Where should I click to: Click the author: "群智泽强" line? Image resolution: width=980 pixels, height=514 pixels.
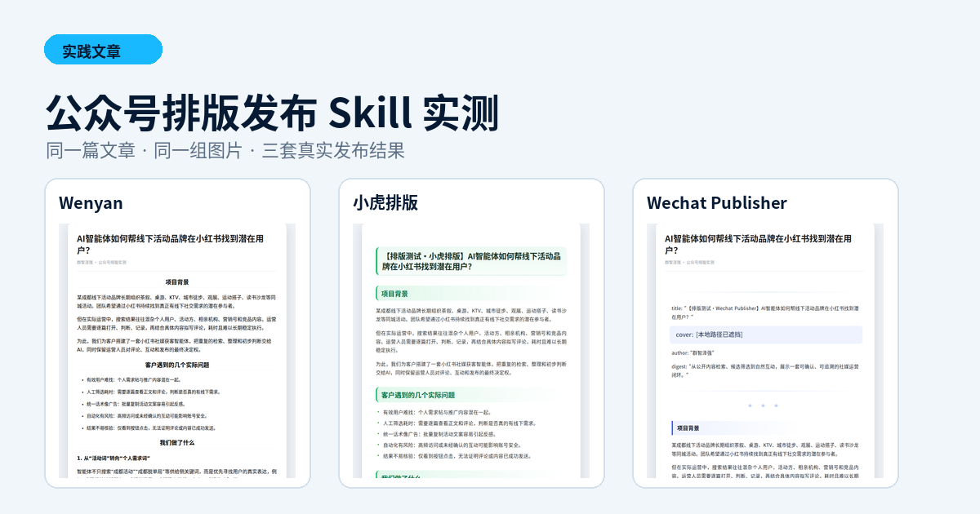[693, 352]
